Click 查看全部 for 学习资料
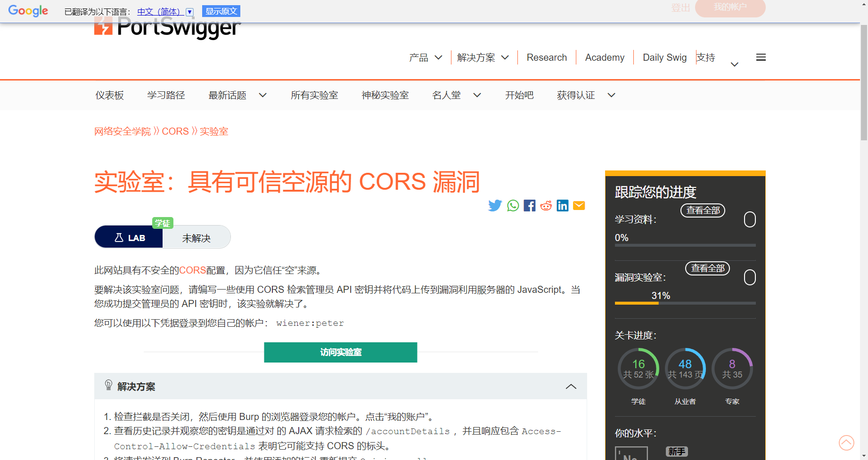Viewport: 868px width, 460px height. [x=703, y=210]
